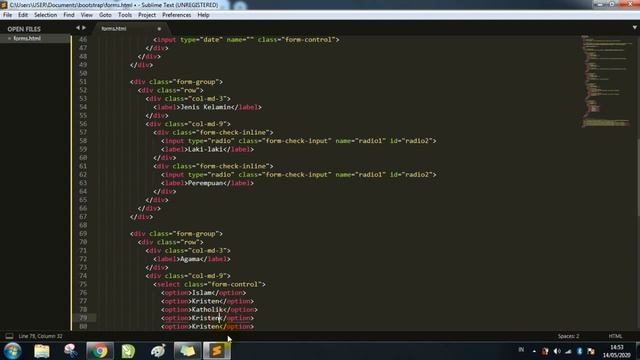Image resolution: width=640 pixels, height=360 pixels.
Task: Open the network signal tray icon
Action: (568, 351)
